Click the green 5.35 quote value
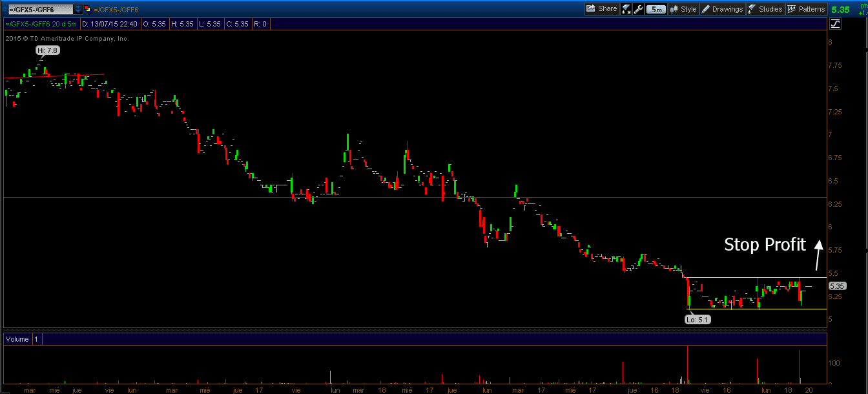The image size is (868, 394). (x=840, y=9)
